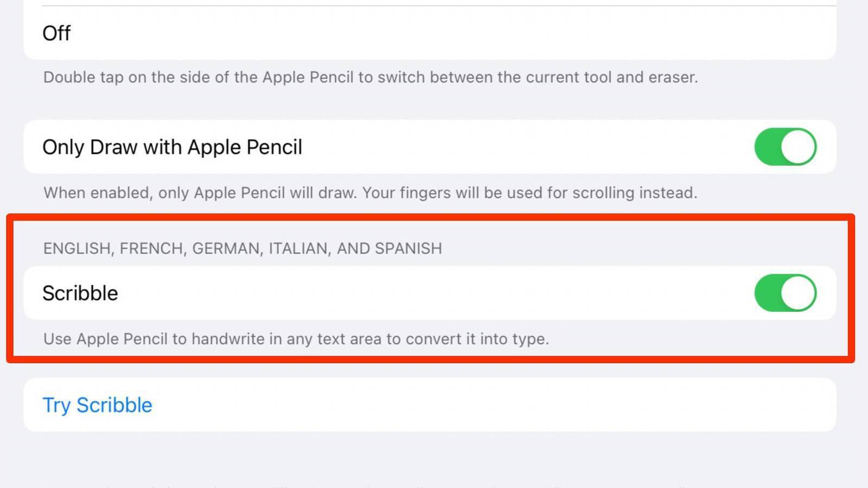Click the Scribble row label
Viewport: 868px width, 488px height.
click(80, 293)
